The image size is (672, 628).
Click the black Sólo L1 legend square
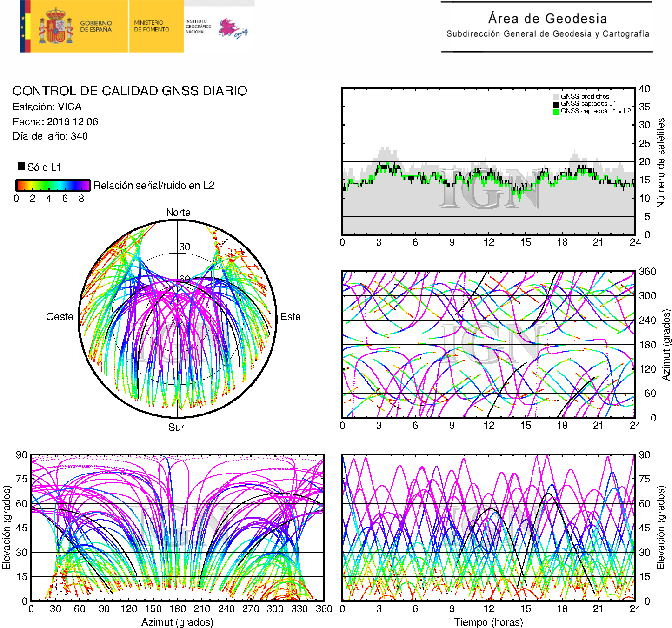21,166
